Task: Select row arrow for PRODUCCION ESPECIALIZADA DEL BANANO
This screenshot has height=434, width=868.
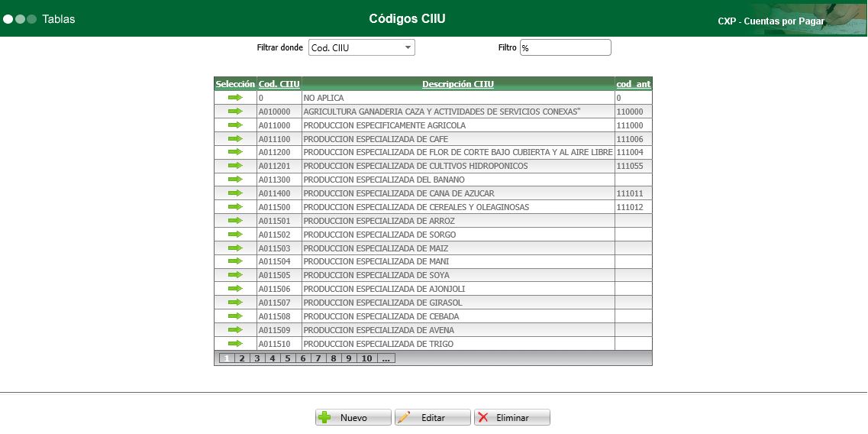Action: (235, 180)
